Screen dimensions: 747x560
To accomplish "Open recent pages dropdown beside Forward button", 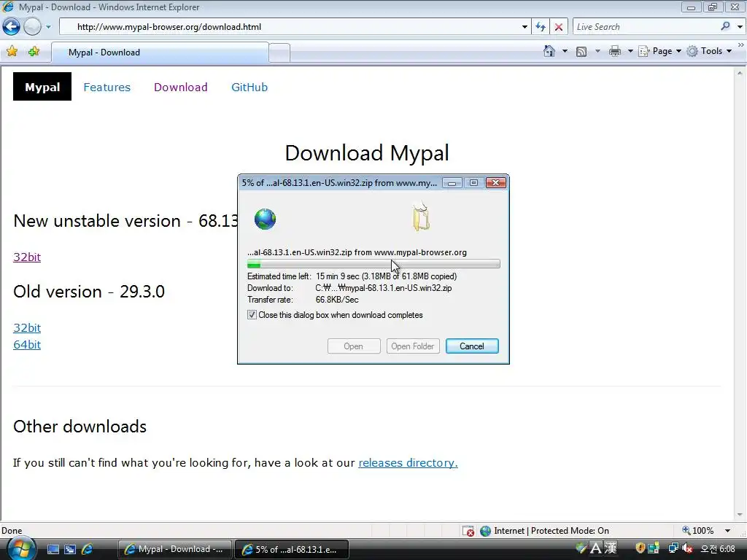I will click(48, 27).
